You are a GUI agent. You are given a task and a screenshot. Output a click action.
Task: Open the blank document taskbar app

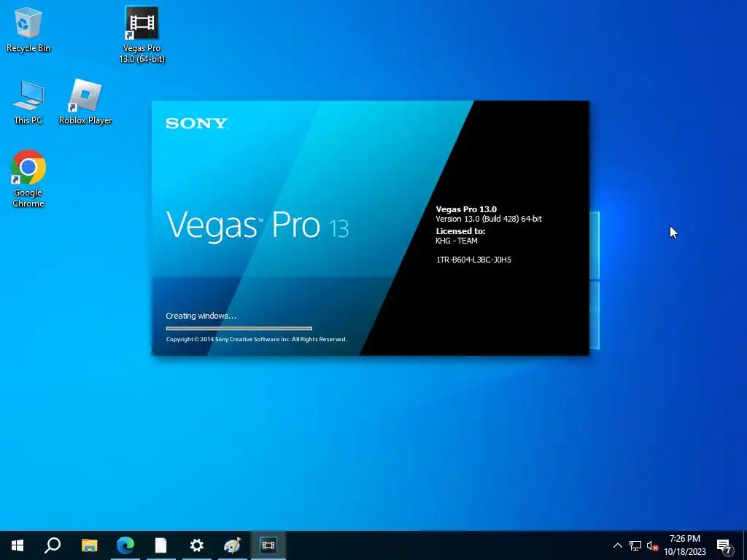point(161,545)
